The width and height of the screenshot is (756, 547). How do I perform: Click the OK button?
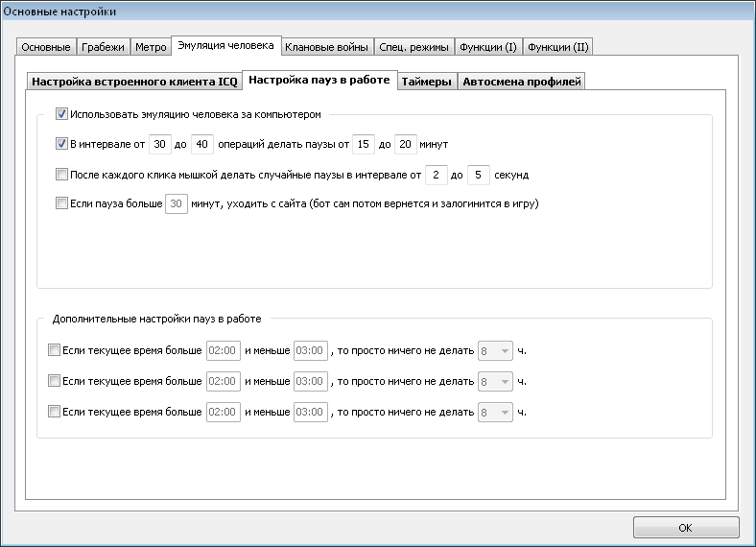686,528
